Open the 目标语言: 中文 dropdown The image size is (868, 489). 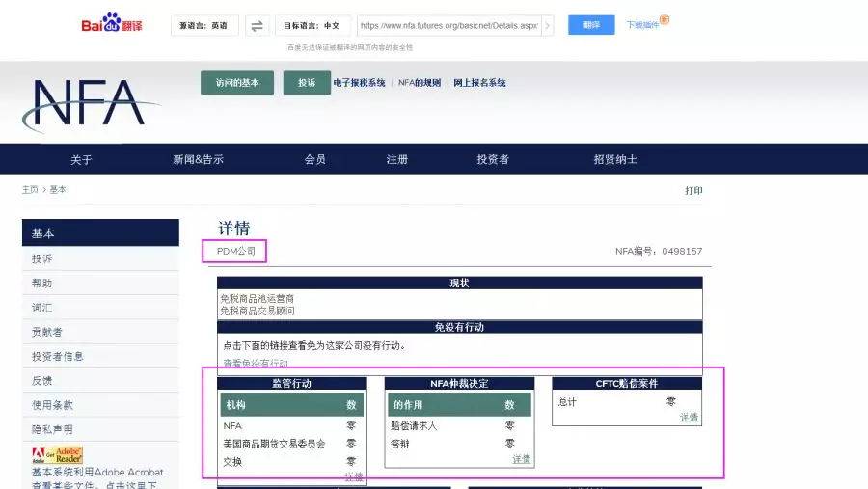tap(312, 25)
